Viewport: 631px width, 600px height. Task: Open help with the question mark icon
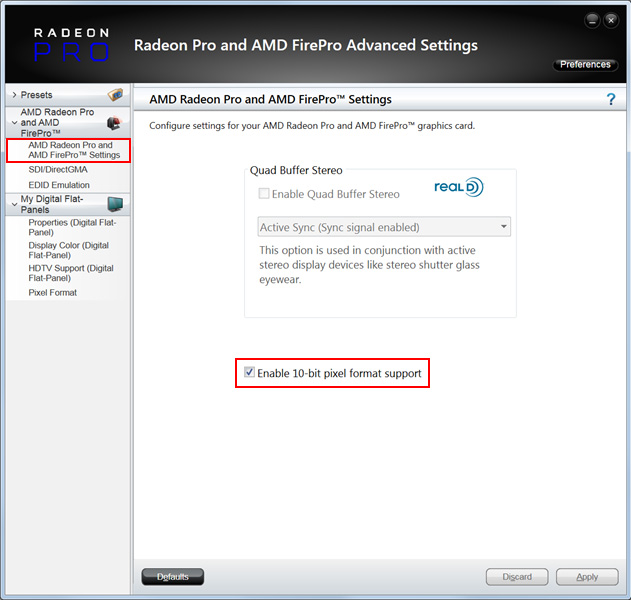[611, 99]
